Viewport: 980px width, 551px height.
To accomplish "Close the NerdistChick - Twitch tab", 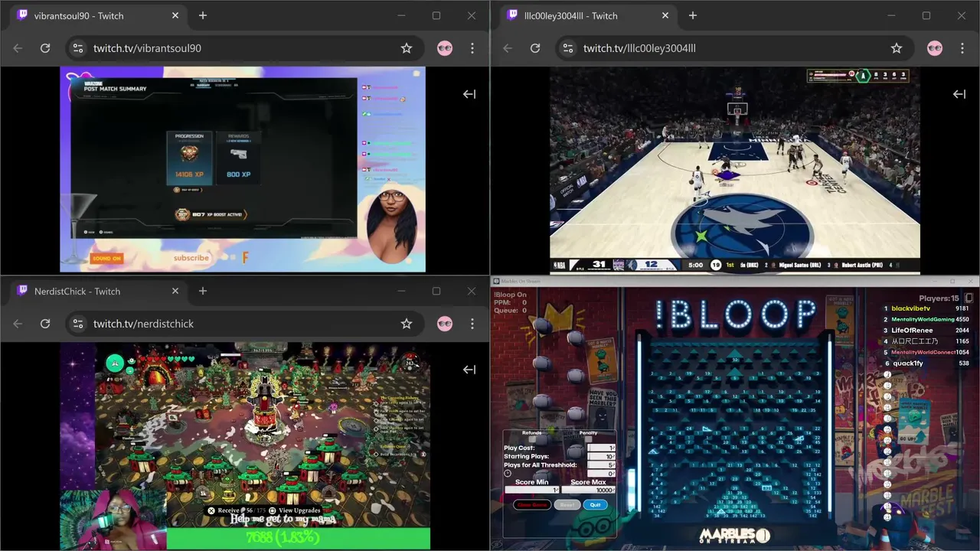I will (175, 291).
